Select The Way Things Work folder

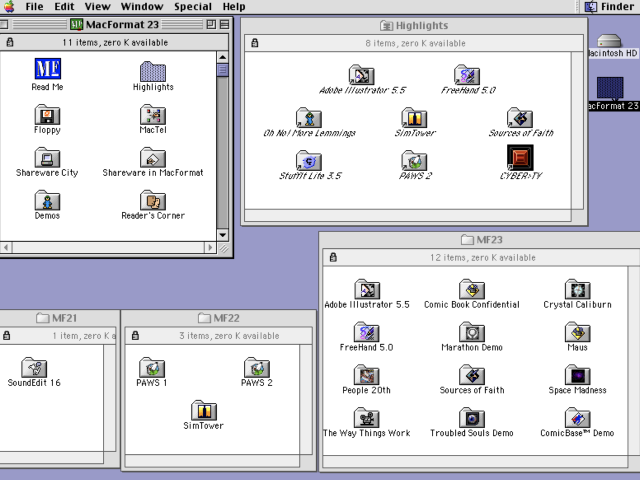coord(367,418)
